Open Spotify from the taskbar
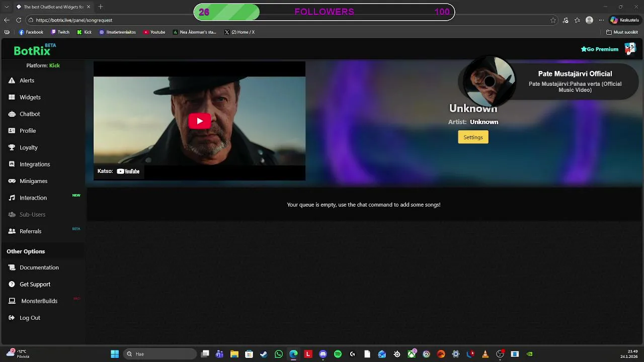Screen dimensions: 644x362 pyautogui.click(x=338, y=354)
